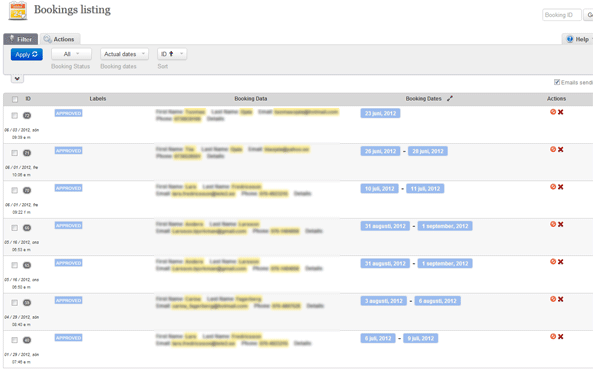Delete the 3 augusti – 6 augusti booking
Screen dimensions: 593x373
560,299
